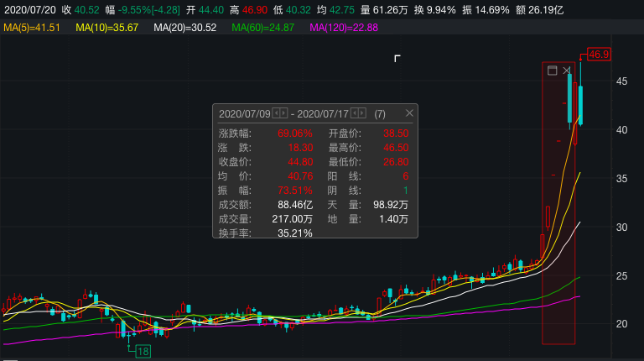The height and width of the screenshot is (361, 644).
Task: Close the interval statistics popup
Action: [409, 113]
